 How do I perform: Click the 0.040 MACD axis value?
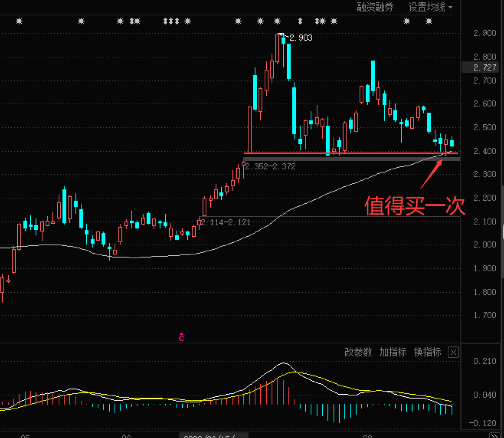click(x=485, y=395)
